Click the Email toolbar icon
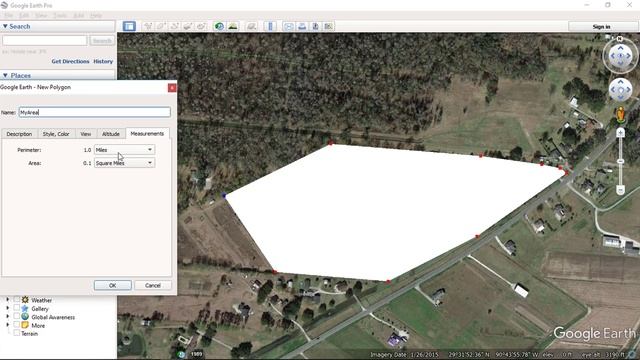640x360 pixels. (289, 27)
